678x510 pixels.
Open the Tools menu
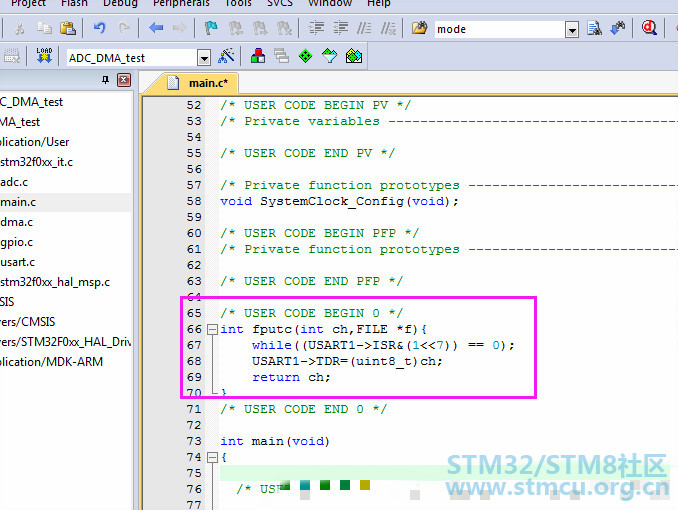point(238,3)
